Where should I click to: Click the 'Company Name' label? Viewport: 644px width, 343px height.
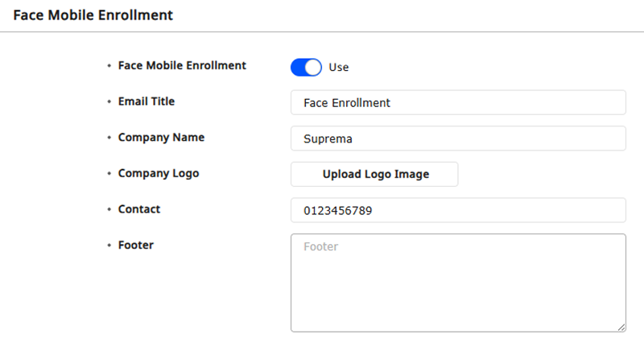point(161,138)
